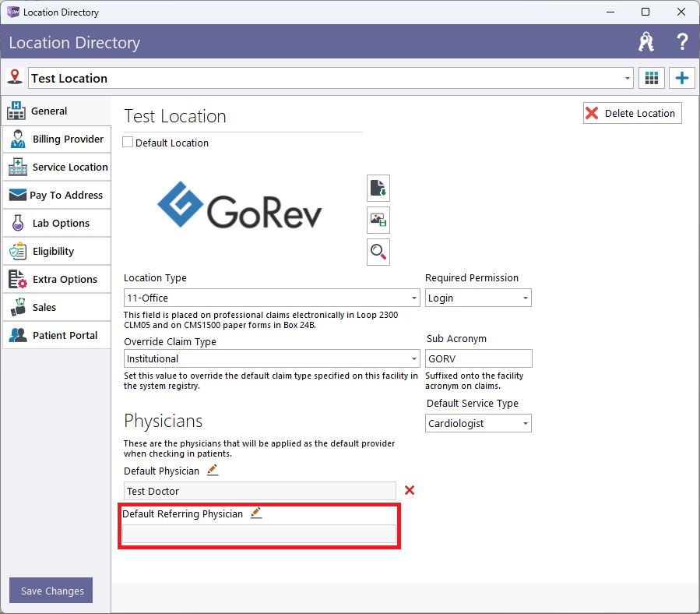Open the Service Location tab
Screen dimensions: 700x614
click(x=57, y=167)
